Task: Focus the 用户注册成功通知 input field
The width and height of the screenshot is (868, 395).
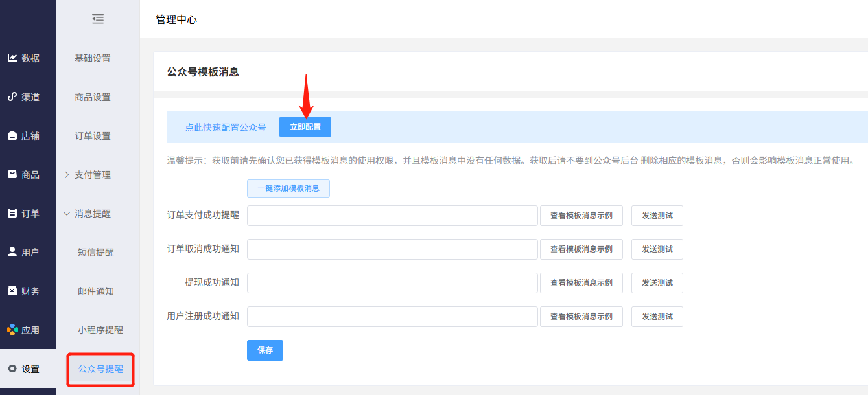Action: pyautogui.click(x=392, y=317)
